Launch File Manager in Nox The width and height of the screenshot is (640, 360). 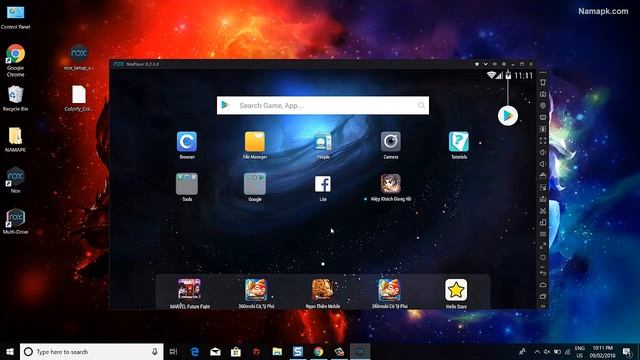tap(255, 142)
